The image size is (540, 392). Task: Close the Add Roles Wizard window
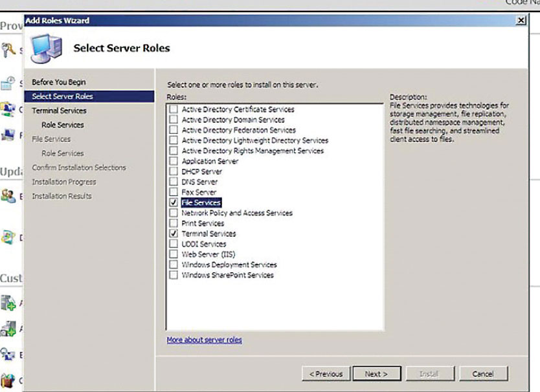521,21
